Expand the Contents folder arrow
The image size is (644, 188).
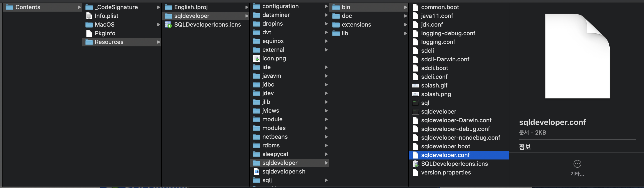pos(79,7)
